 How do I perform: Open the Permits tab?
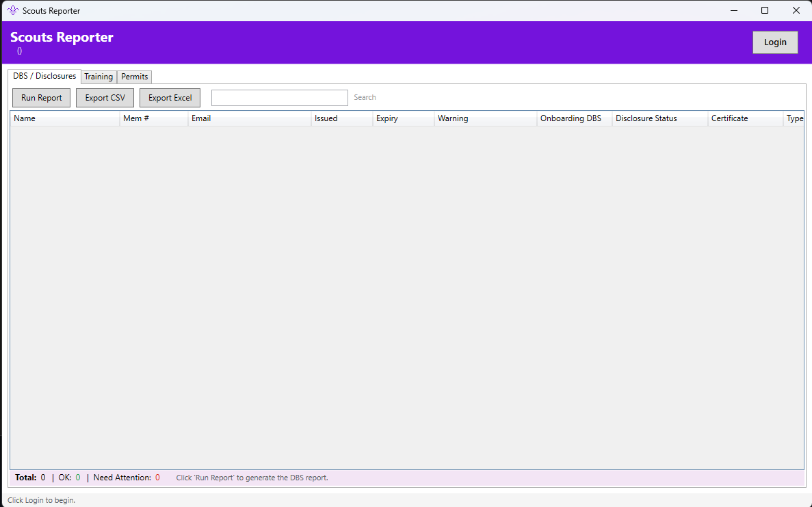[x=135, y=77]
